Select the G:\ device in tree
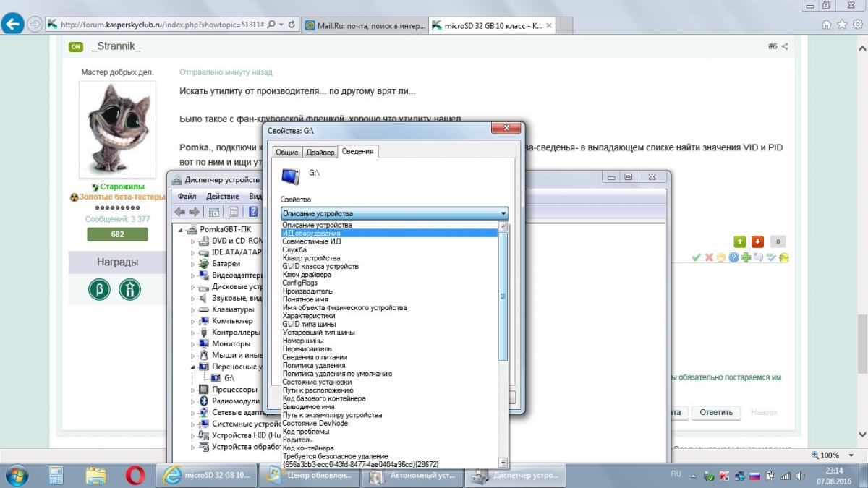 229,378
